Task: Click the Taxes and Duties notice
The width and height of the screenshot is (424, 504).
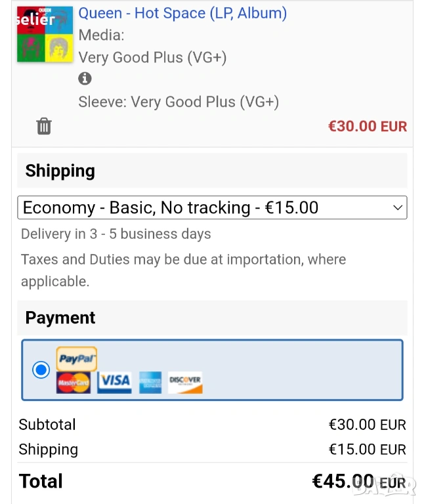Action: [x=183, y=270]
